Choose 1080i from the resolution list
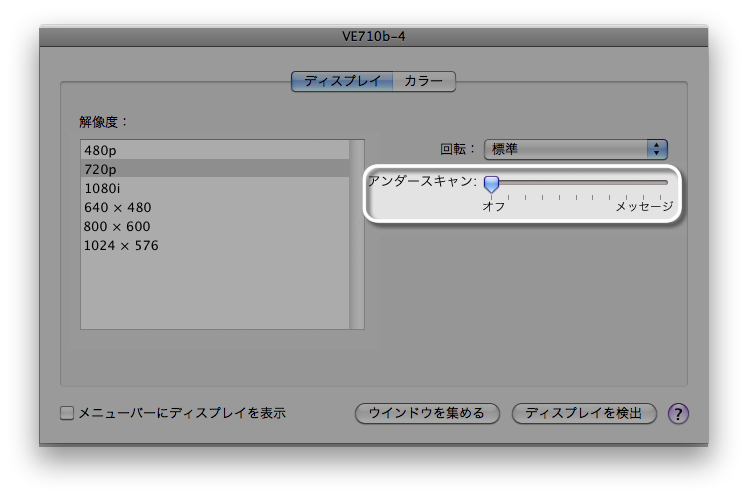Image resolution: width=748 pixels, height=498 pixels. point(214,188)
